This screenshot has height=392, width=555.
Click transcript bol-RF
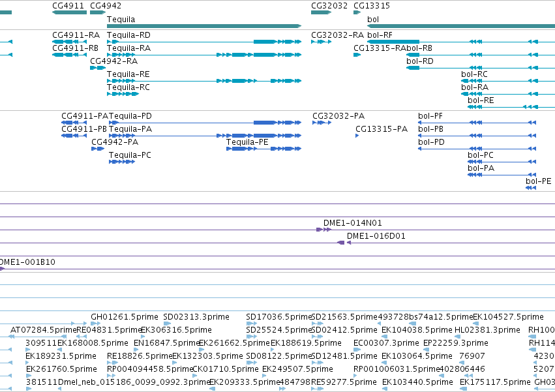(x=461, y=42)
